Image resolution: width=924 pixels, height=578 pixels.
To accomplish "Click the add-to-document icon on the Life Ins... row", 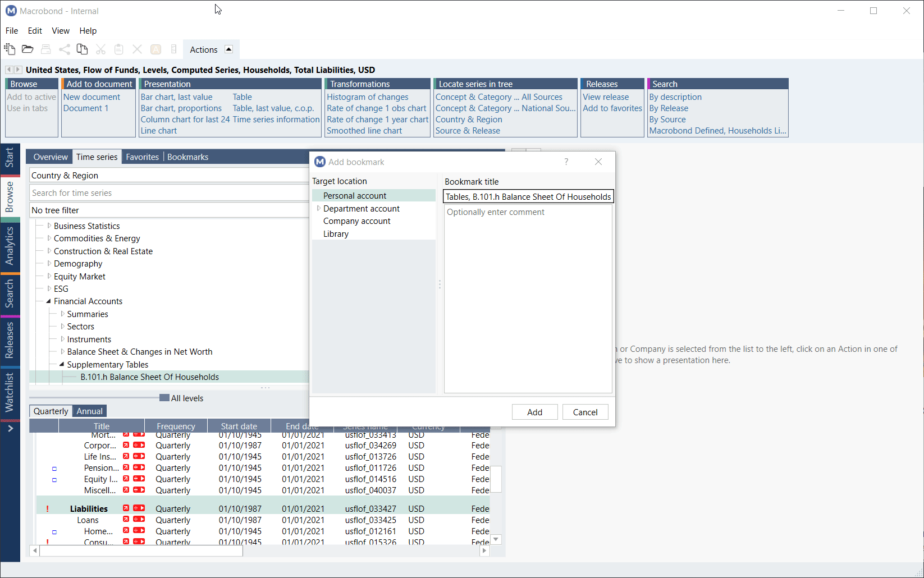I will 139,456.
